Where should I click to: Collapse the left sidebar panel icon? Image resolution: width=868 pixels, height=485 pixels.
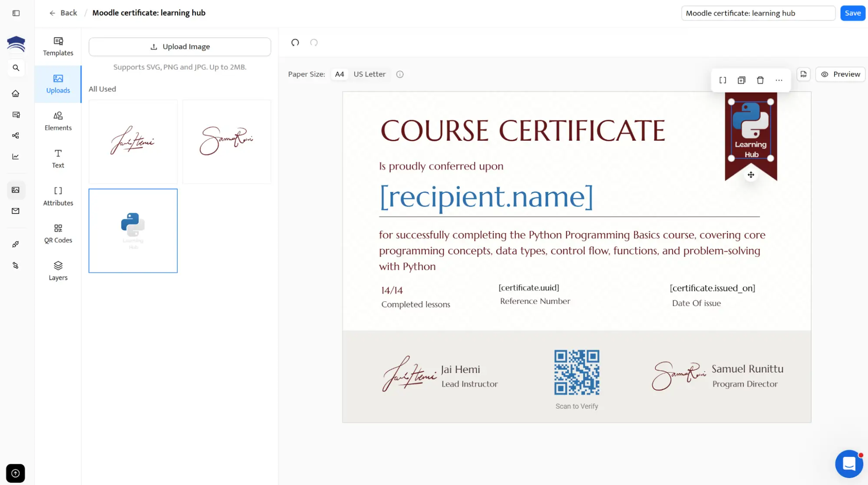(x=16, y=13)
